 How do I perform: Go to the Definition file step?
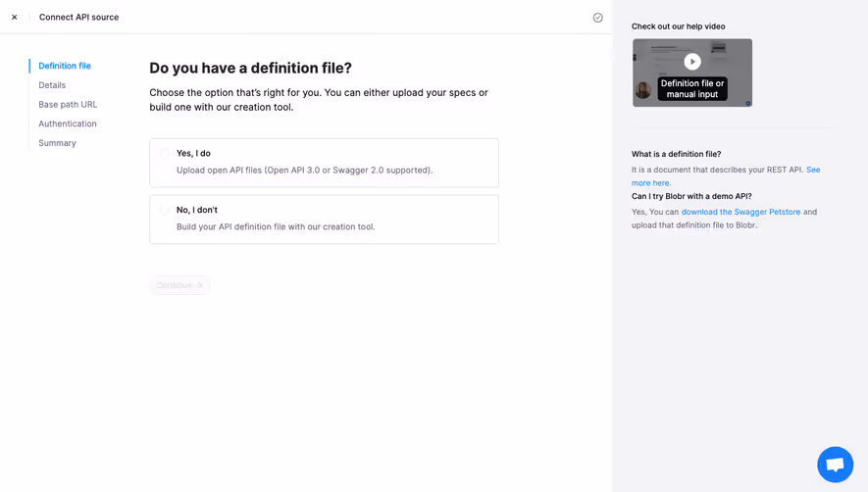click(65, 66)
